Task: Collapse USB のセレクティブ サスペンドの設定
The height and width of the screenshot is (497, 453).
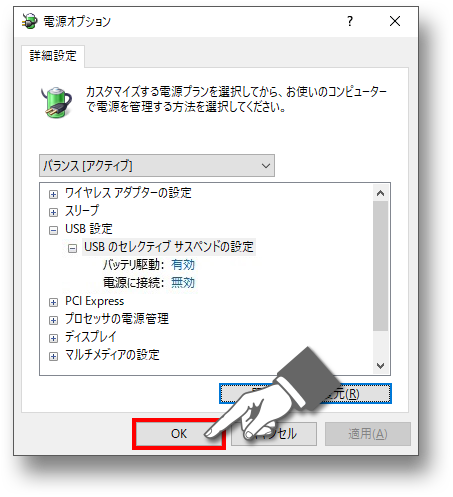Action: click(x=72, y=248)
